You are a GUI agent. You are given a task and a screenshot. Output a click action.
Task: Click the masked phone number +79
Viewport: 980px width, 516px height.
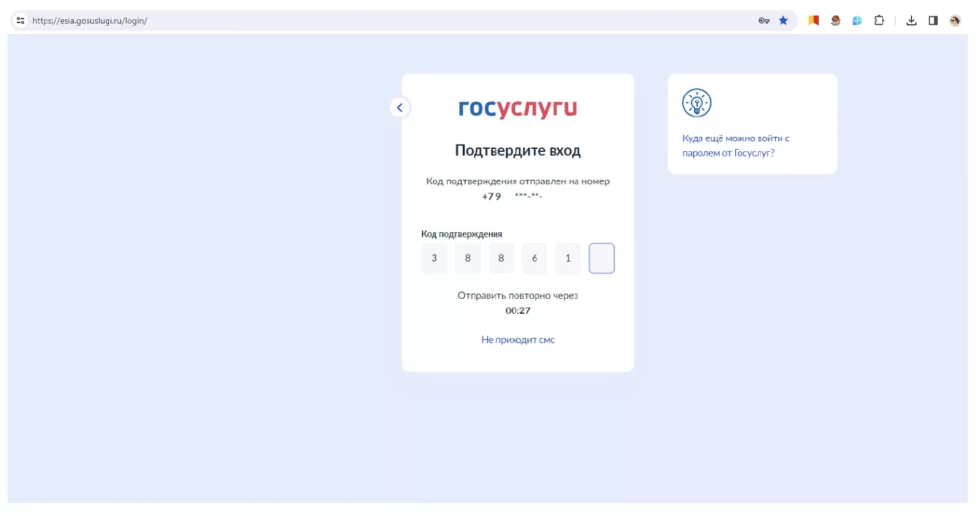(512, 196)
